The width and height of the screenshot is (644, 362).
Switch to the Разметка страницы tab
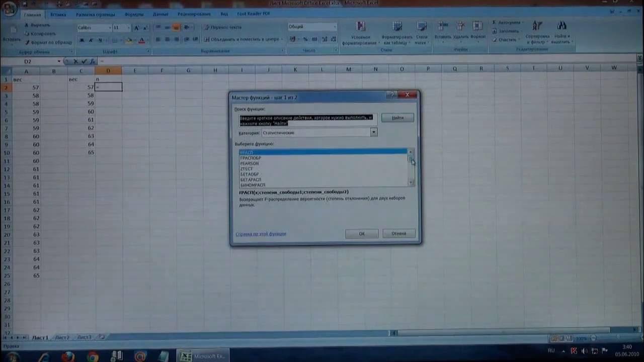point(96,15)
